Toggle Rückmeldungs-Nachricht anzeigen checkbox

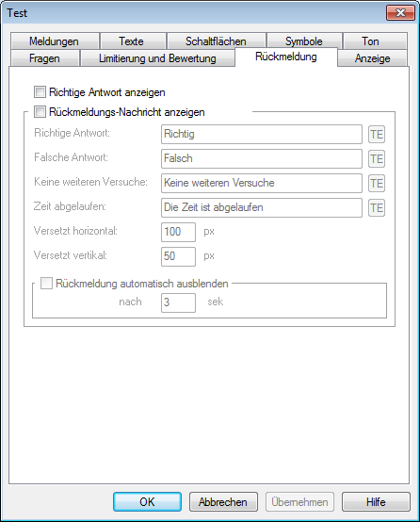(x=40, y=112)
